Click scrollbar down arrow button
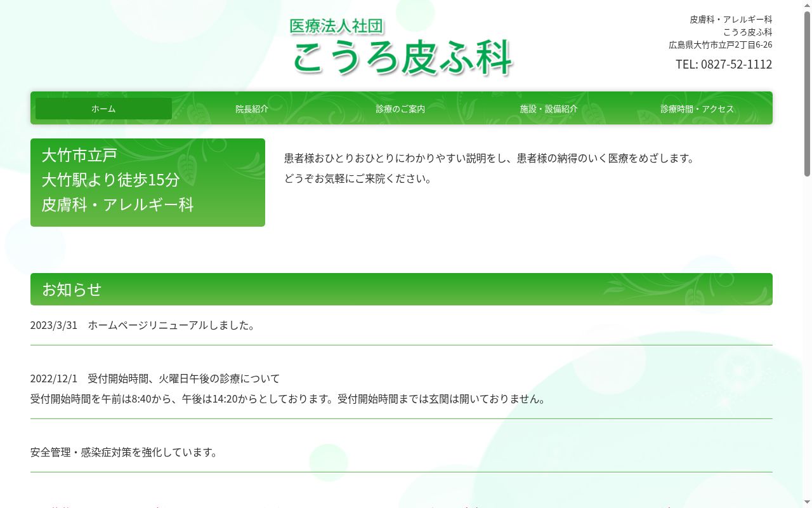812x508 pixels. [x=807, y=502]
